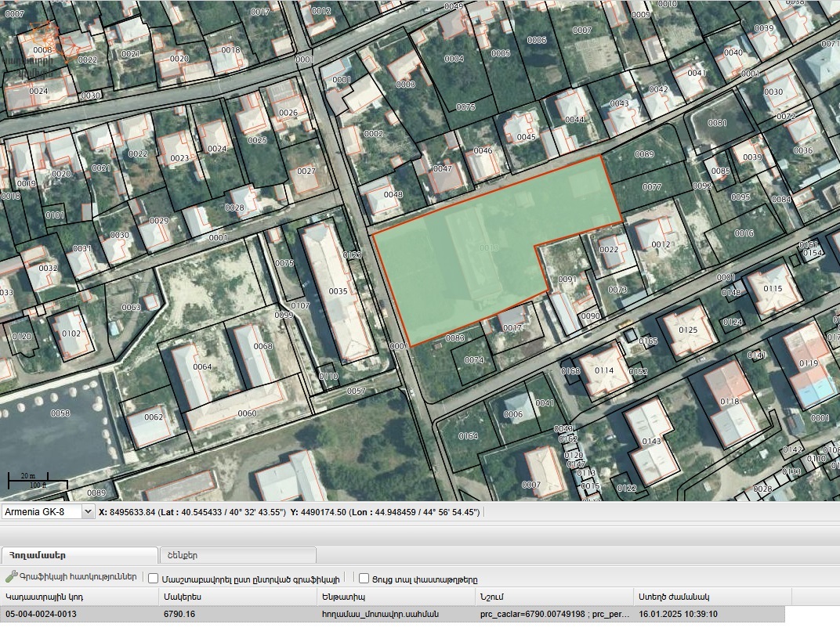Click the wrench icon for Գրաֆիկայի հատկություններ

(x=12, y=577)
